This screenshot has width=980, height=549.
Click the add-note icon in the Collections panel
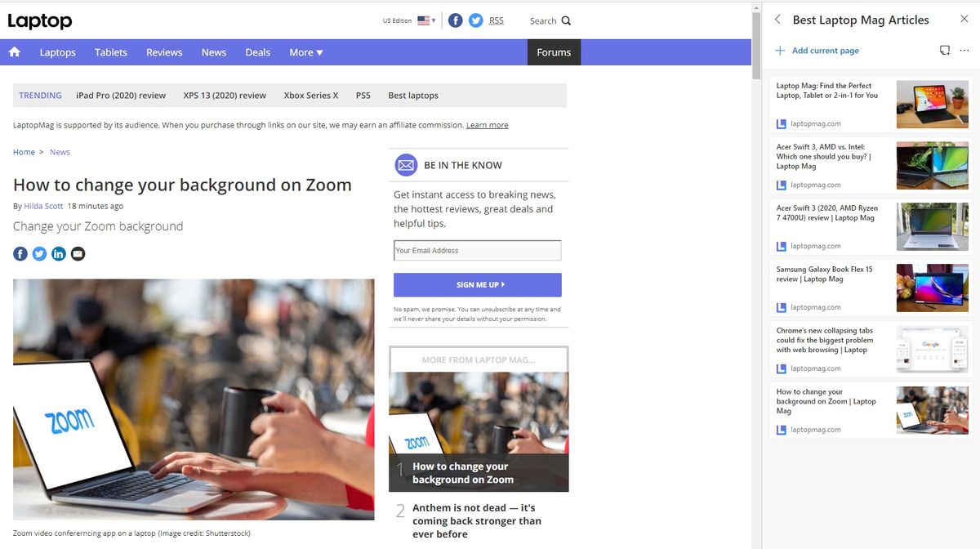pos(944,50)
